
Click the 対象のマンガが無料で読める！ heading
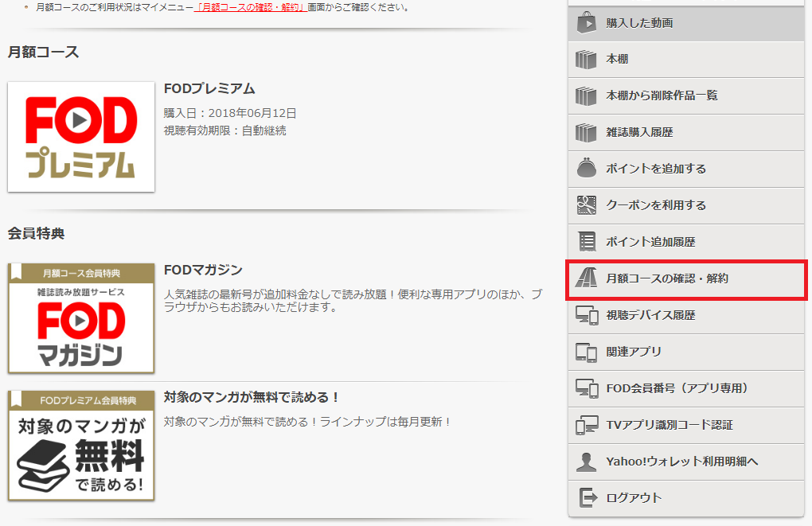252,398
